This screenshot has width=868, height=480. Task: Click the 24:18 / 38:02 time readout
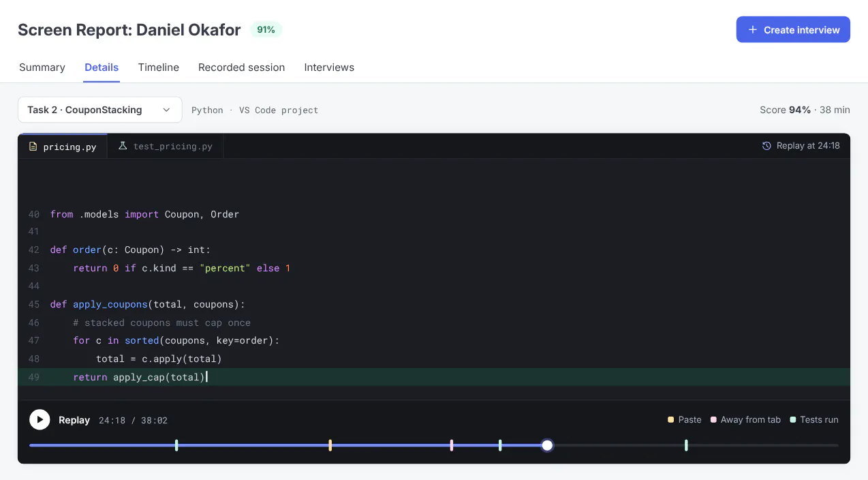133,421
